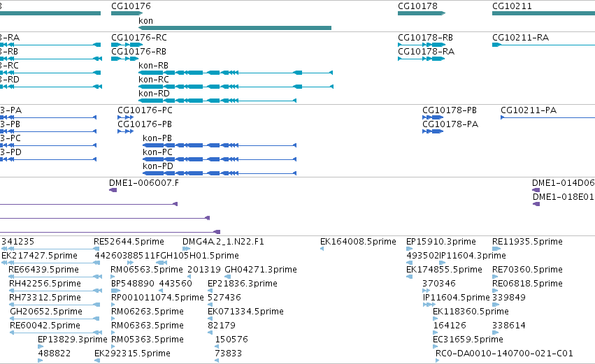
Task: Open transcript CG10176-RC label
Action: click(x=139, y=38)
